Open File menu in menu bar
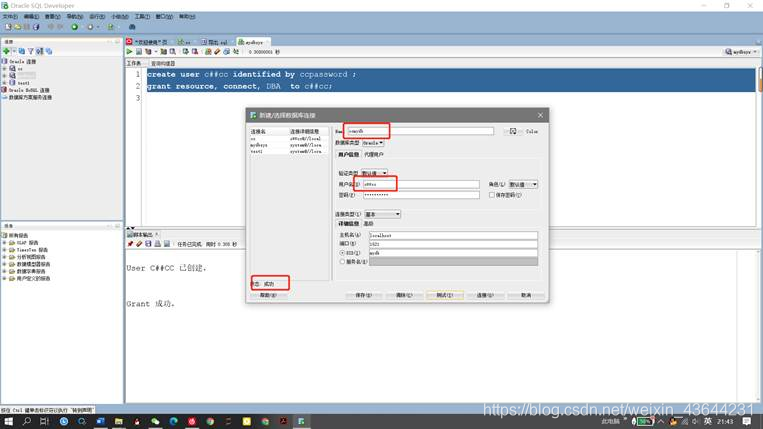The height and width of the screenshot is (429, 763). coord(10,17)
